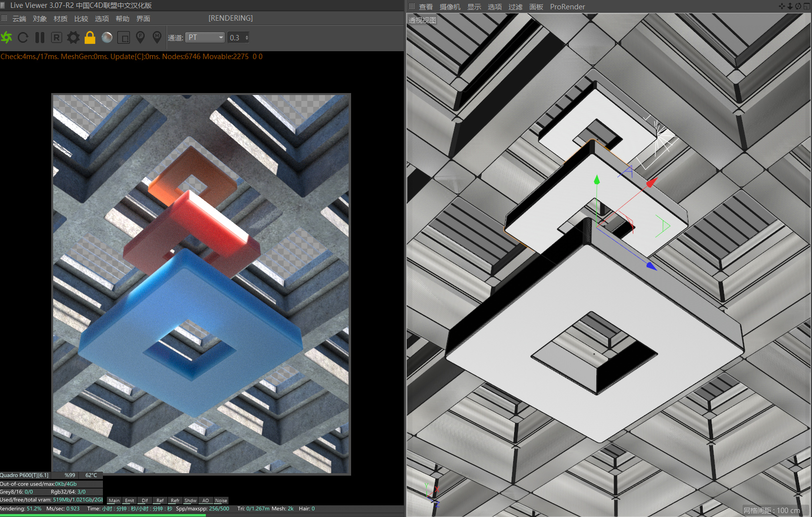The width and height of the screenshot is (812, 517).
Task: Switch to the Shdw render pass tab
Action: pyautogui.click(x=191, y=500)
